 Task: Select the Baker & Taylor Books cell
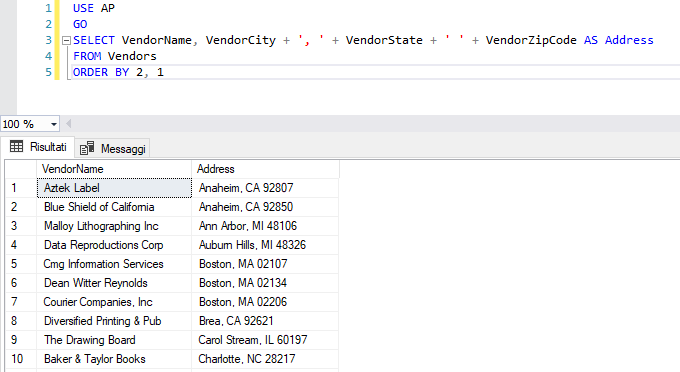coord(114,359)
